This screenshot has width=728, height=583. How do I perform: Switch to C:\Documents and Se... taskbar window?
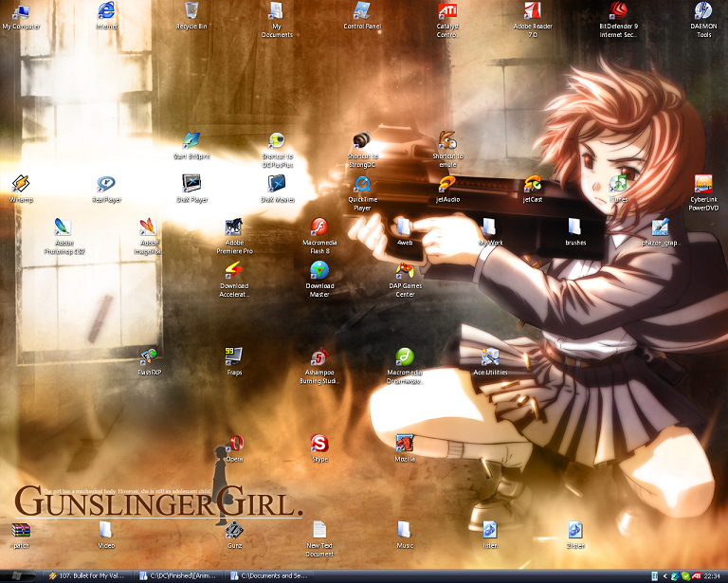(x=270, y=576)
